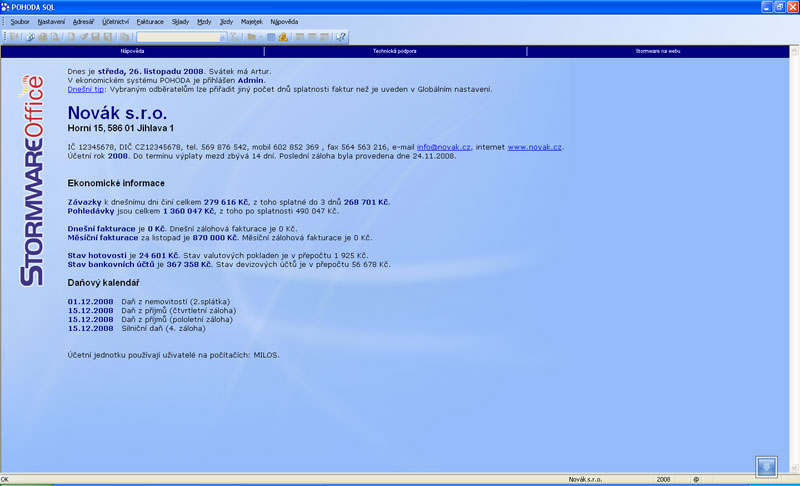This screenshot has height=486, width=800.
Task: Click the print preview icon with magnifier
Action: (x=55, y=37)
